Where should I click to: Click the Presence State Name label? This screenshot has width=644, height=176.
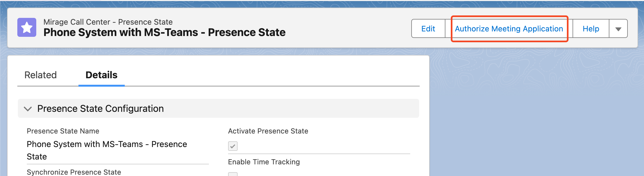click(x=63, y=131)
